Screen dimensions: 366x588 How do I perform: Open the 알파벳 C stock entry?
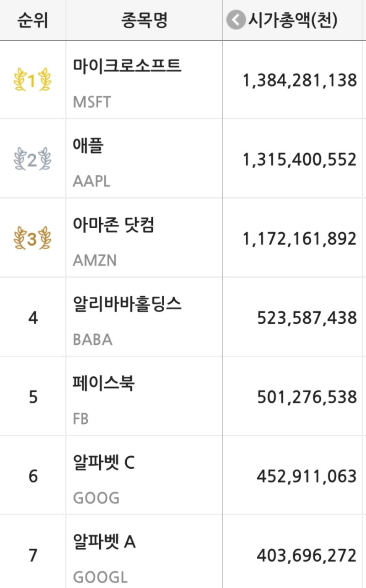point(104,463)
